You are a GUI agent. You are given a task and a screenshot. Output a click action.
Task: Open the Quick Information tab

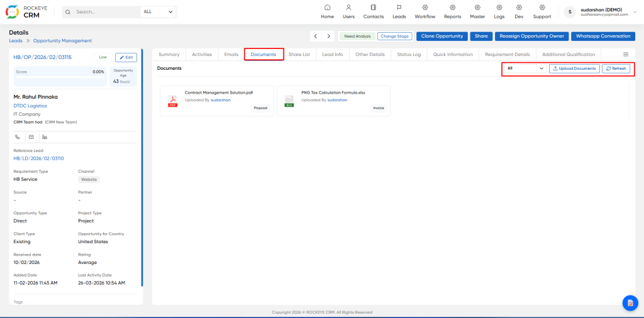click(x=453, y=54)
